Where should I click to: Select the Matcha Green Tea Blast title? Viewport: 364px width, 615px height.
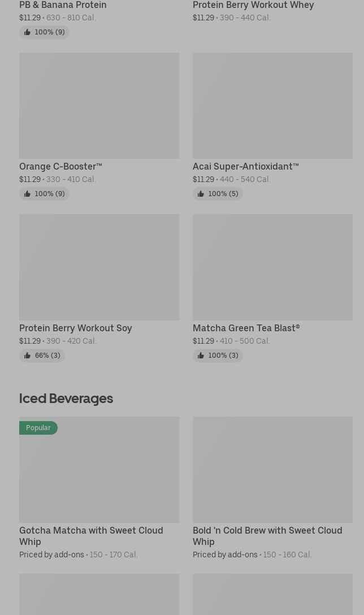[x=246, y=328]
